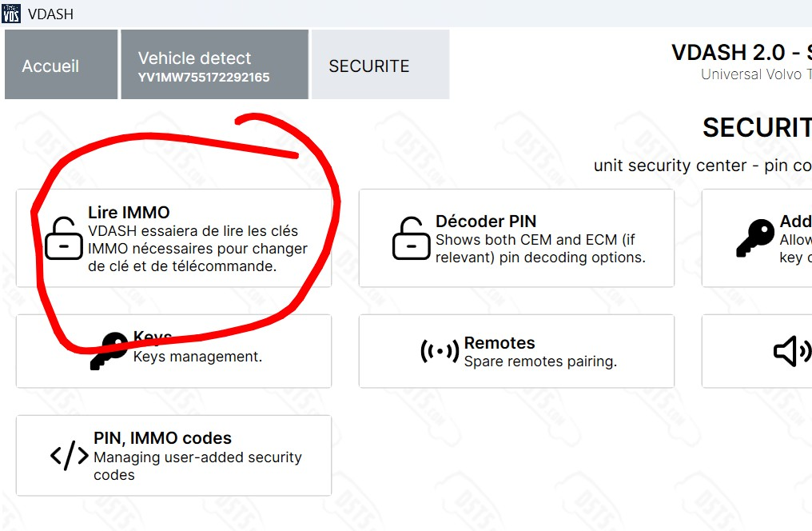The image size is (812, 531).
Task: Open the Décoder PIN option
Action: 485,222
